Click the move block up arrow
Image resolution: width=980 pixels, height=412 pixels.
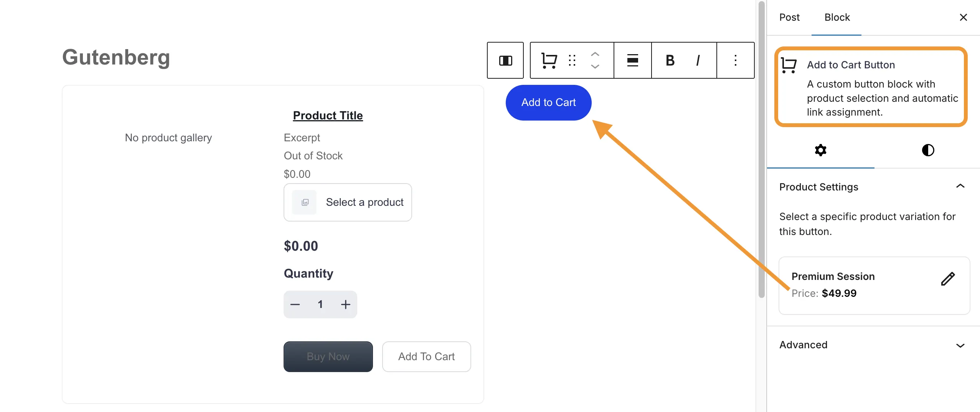pos(594,54)
